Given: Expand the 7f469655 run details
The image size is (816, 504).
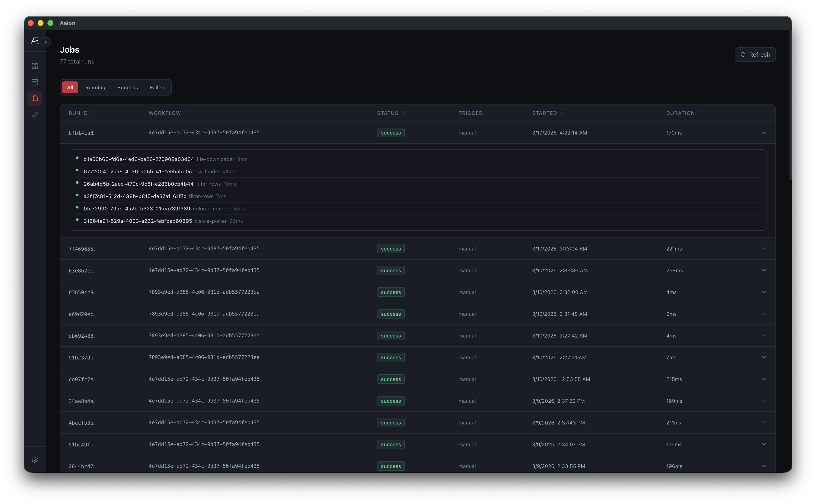Looking at the screenshot, I should click(x=764, y=249).
